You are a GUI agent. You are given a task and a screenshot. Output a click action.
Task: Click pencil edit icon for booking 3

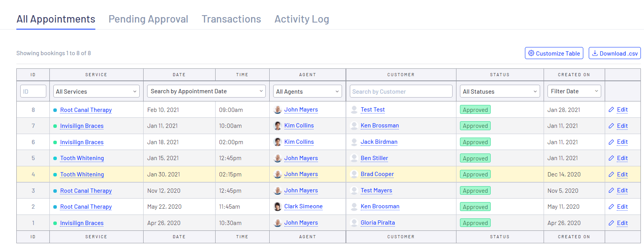pyautogui.click(x=611, y=190)
